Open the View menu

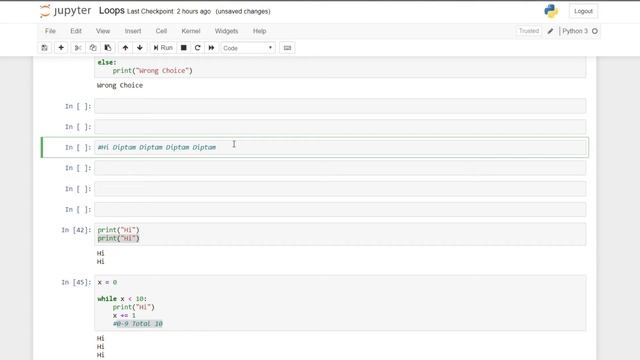[x=103, y=31]
